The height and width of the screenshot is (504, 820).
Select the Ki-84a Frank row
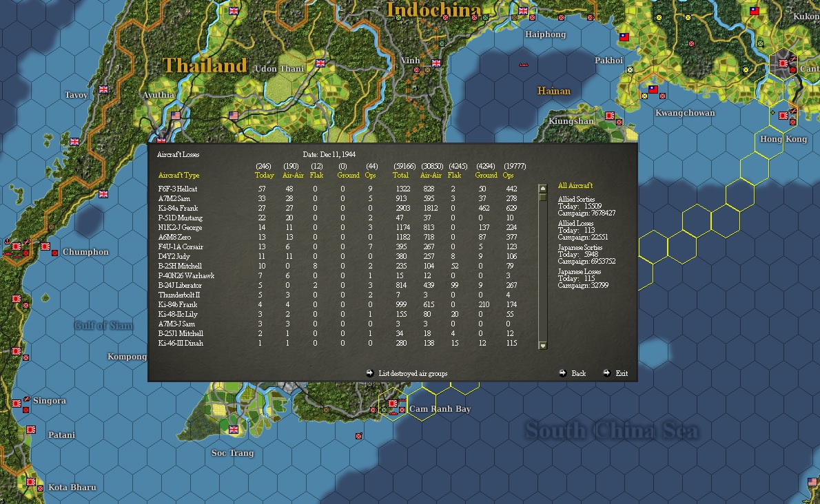click(339, 208)
